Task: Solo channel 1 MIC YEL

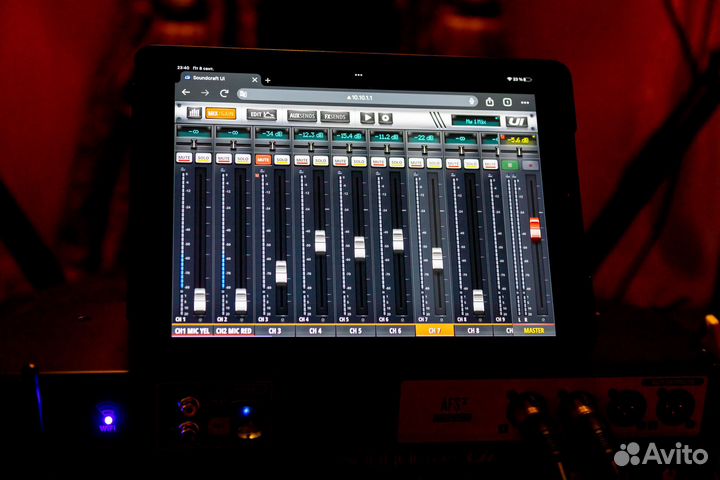Action: pyautogui.click(x=203, y=158)
